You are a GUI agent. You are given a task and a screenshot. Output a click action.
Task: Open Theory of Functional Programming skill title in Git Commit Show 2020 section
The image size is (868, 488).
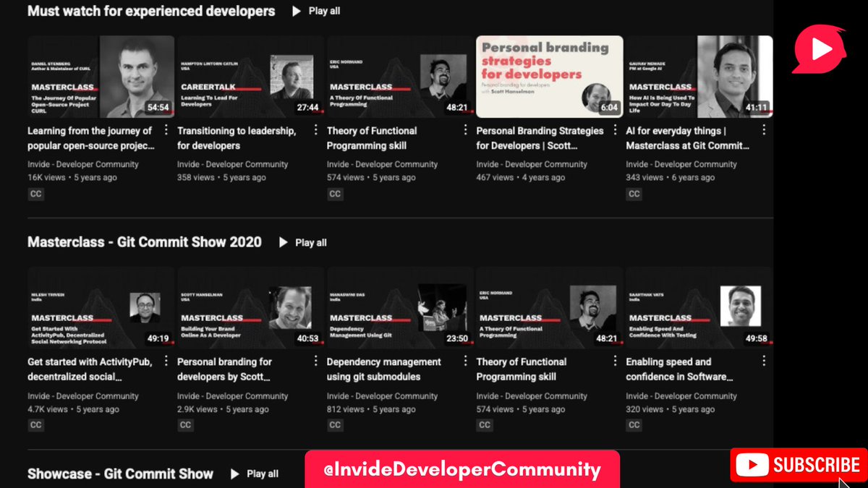coord(522,369)
